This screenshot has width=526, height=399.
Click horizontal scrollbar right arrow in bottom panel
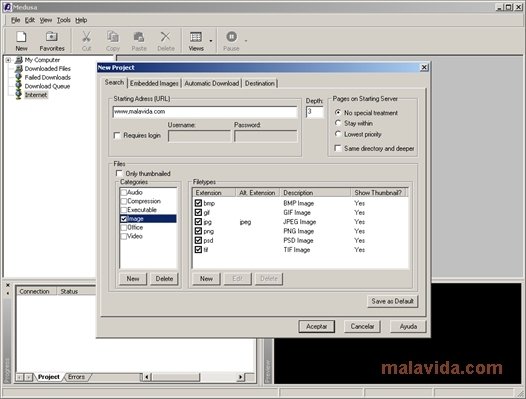[240, 377]
